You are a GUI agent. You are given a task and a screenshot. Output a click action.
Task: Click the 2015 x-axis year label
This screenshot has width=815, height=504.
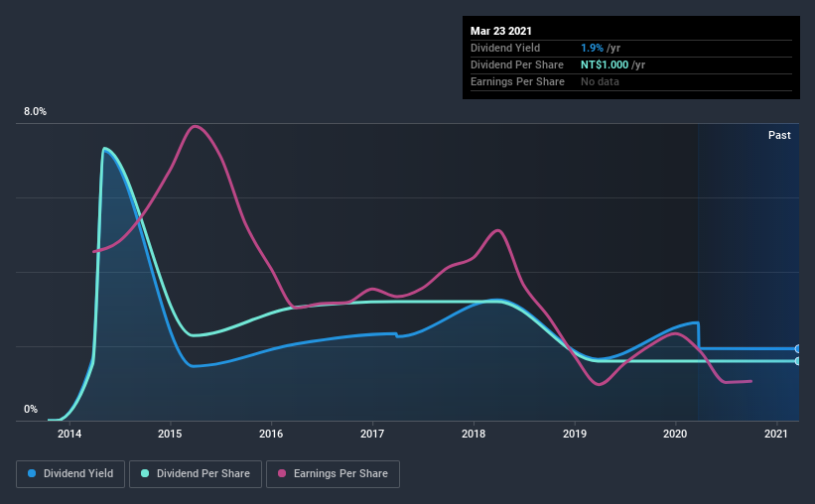pos(170,434)
